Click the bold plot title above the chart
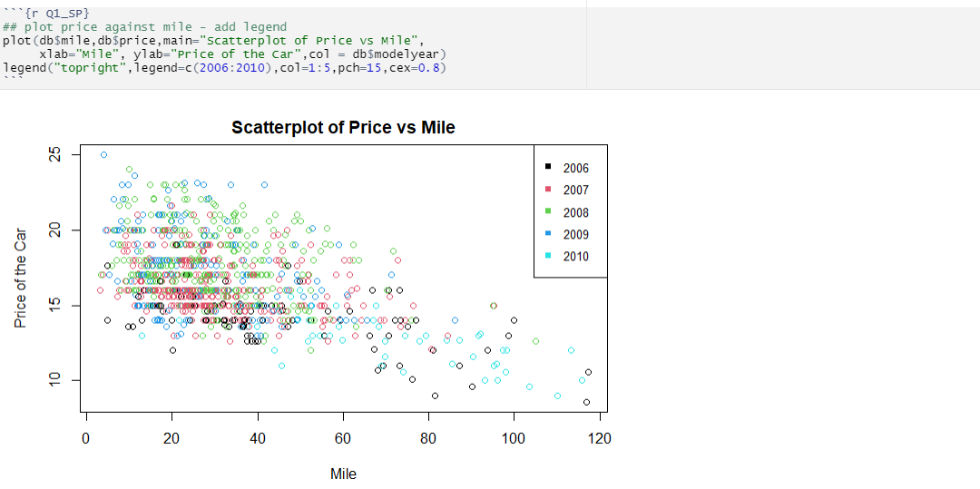 click(x=343, y=127)
